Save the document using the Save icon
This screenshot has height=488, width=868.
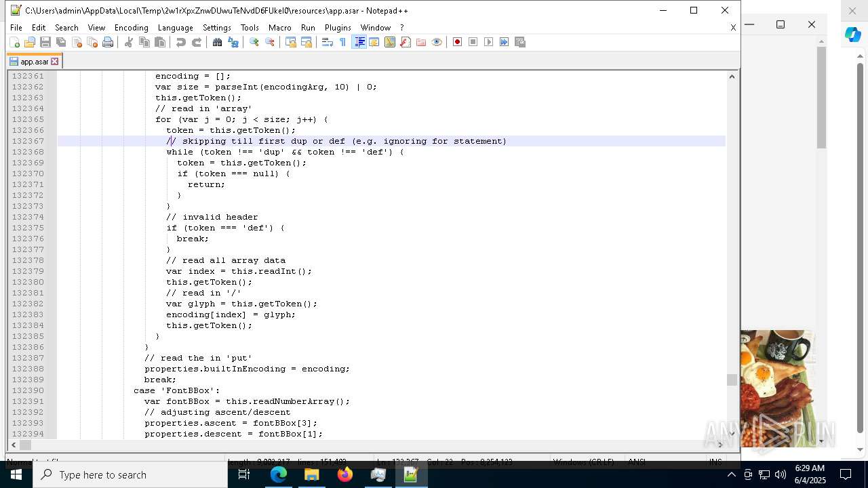click(45, 42)
